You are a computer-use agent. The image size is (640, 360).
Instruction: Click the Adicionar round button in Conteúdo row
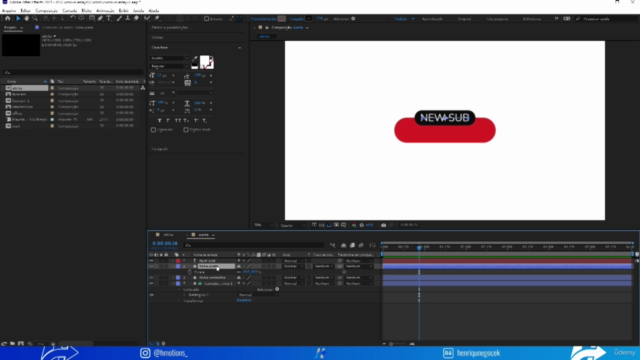277,289
